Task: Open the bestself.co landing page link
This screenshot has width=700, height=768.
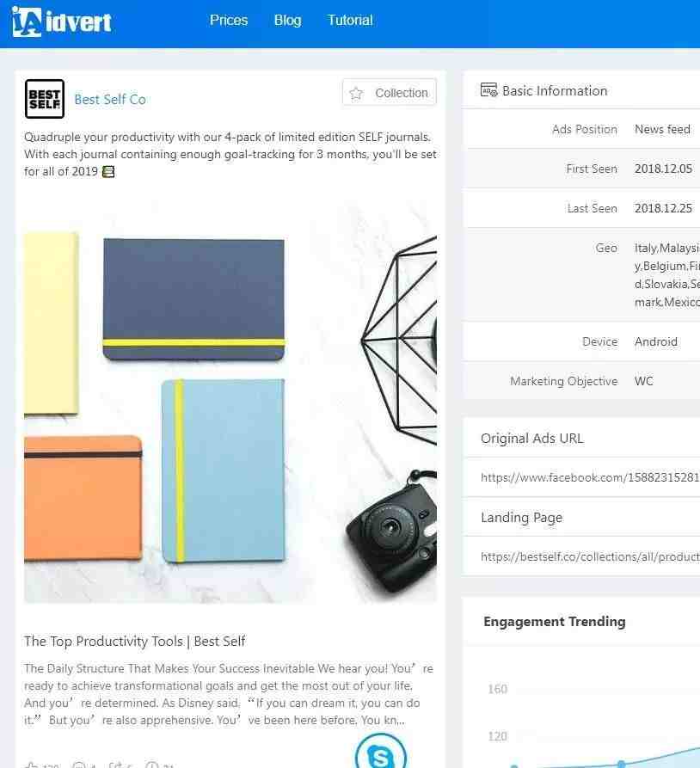Action: 590,557
